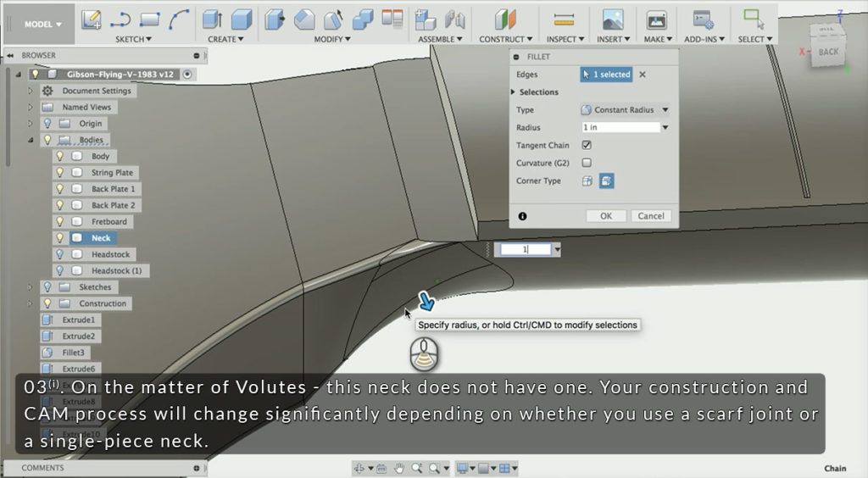
Task: Click the Offset Plane icon in Construct
Action: coord(505,19)
